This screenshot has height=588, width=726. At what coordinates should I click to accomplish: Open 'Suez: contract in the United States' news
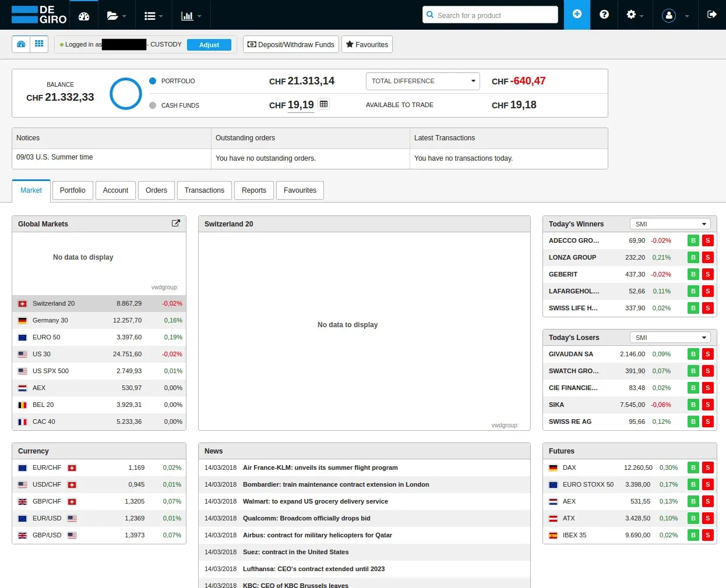(x=296, y=552)
